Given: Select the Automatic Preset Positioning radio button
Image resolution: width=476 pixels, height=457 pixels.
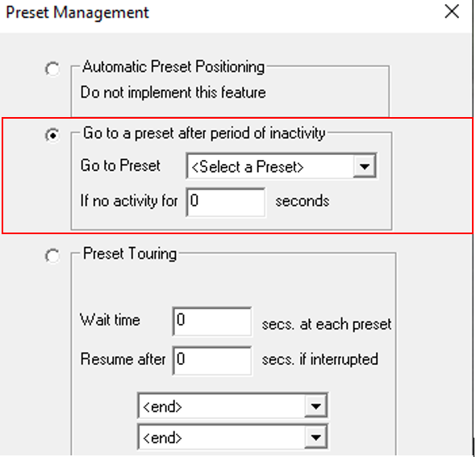Looking at the screenshot, I should pos(52,69).
